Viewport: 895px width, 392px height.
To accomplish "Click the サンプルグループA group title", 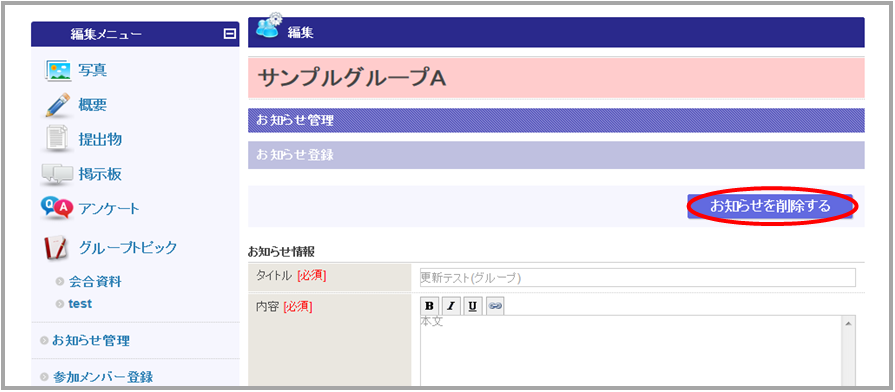I will pos(352,79).
